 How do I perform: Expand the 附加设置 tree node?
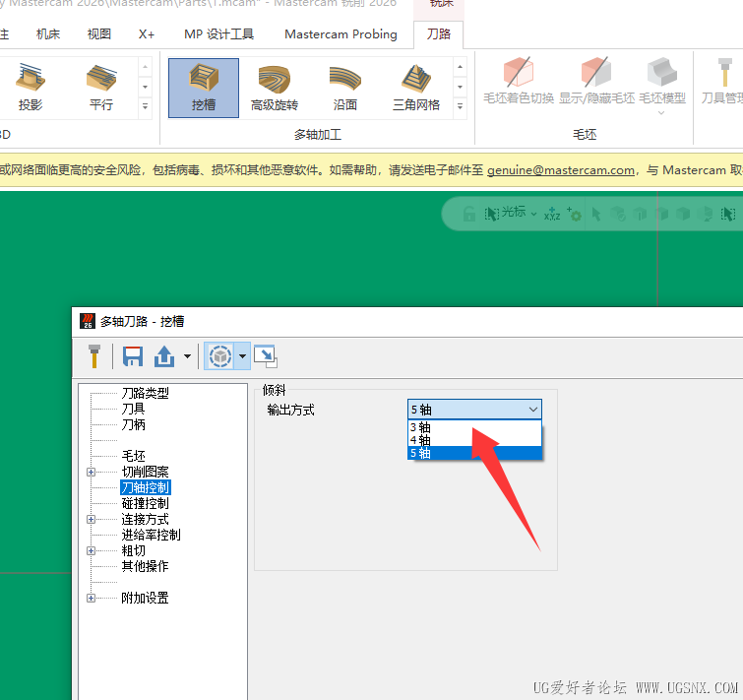click(91, 599)
